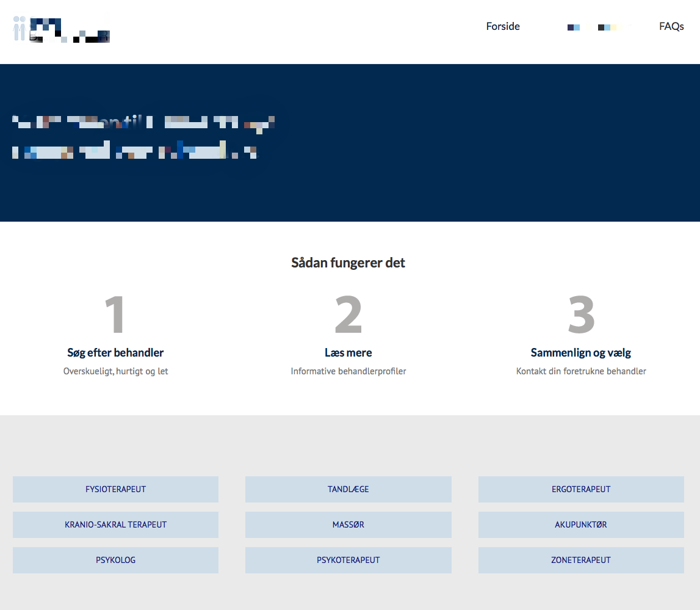Screen dimensions: 700x610
Task: Click the large number 3 step icon
Action: (x=581, y=314)
